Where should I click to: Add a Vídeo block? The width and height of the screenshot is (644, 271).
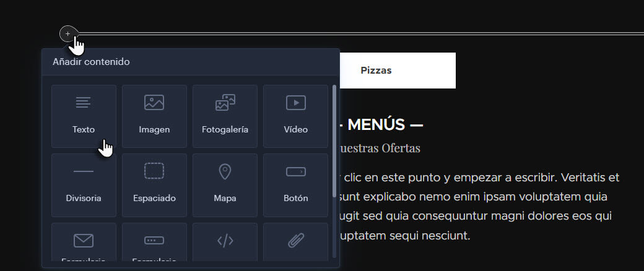(296, 116)
